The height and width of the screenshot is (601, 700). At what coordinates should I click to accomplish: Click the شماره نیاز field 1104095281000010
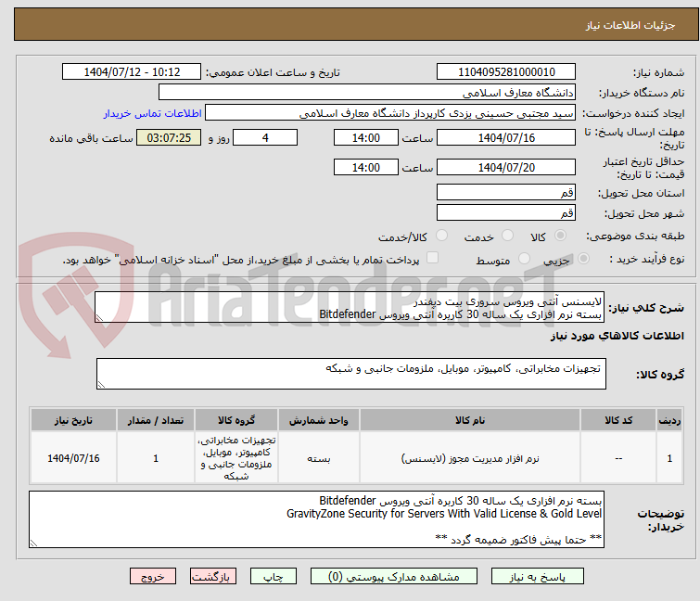tap(506, 72)
